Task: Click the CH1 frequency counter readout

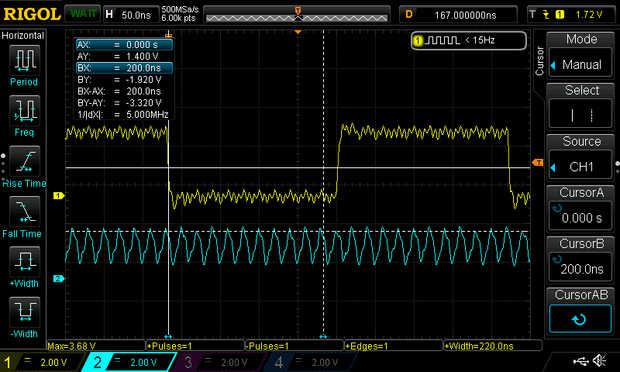Action: (x=469, y=40)
